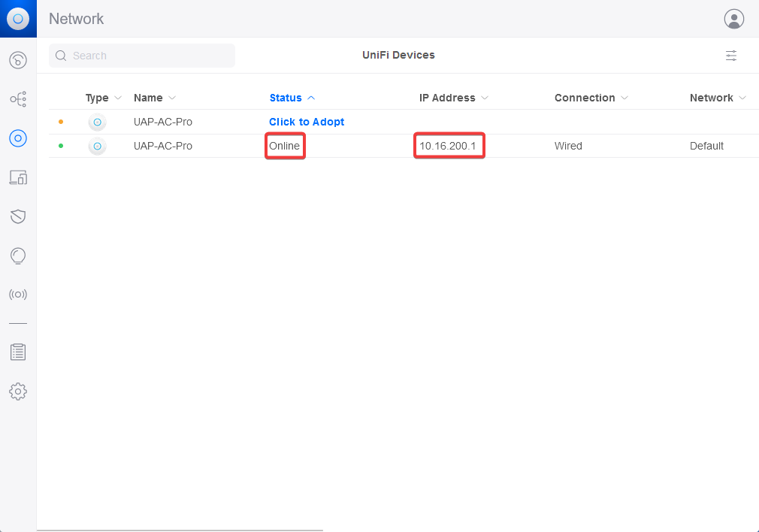Viewport: 759px width, 532px height.
Task: Sort by the IP Address column chevron
Action: coord(485,98)
